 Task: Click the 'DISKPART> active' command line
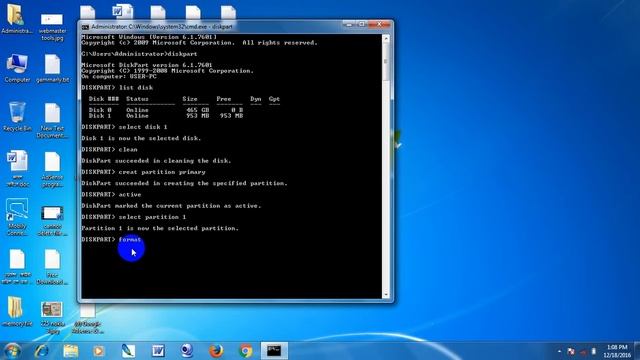(x=111, y=195)
